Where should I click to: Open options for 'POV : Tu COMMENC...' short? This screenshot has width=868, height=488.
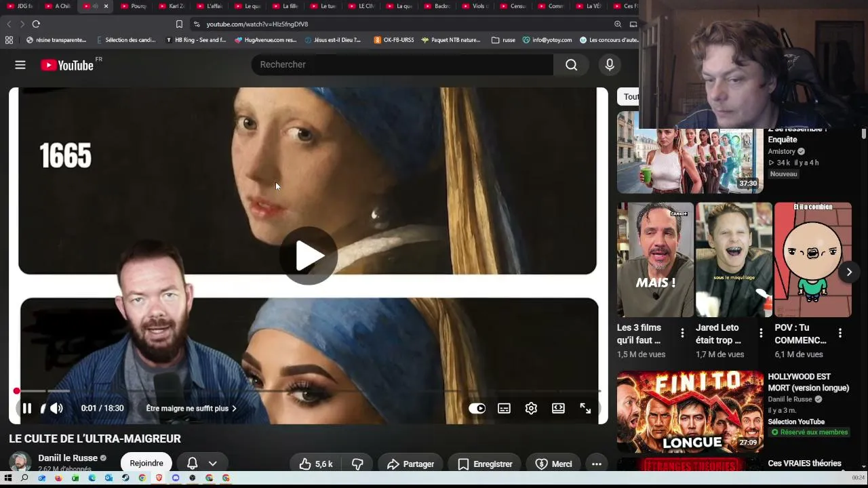point(840,333)
